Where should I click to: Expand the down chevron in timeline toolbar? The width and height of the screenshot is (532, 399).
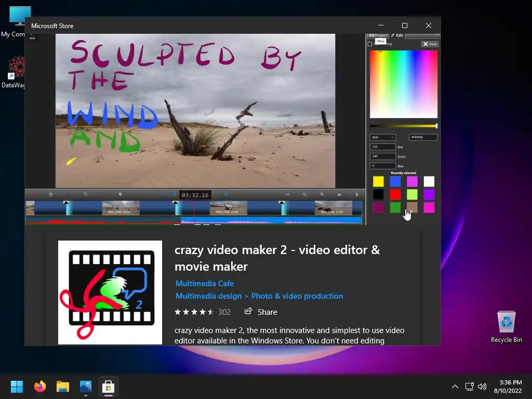[339, 194]
